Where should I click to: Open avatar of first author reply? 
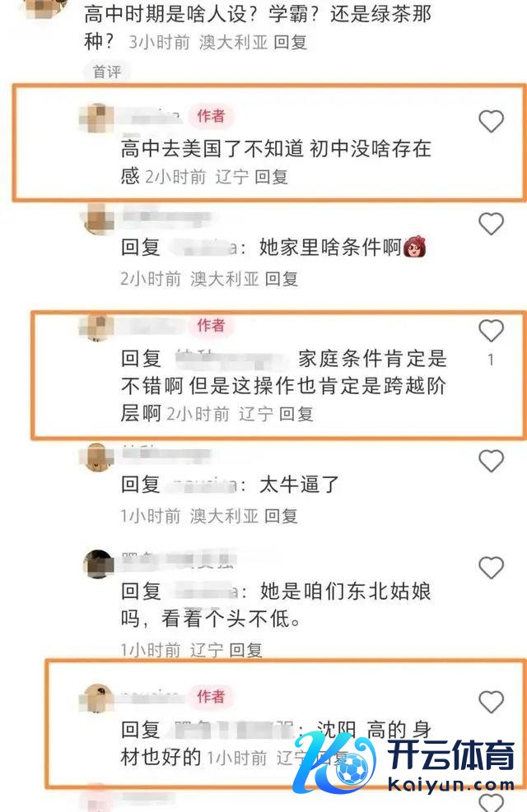(x=97, y=118)
